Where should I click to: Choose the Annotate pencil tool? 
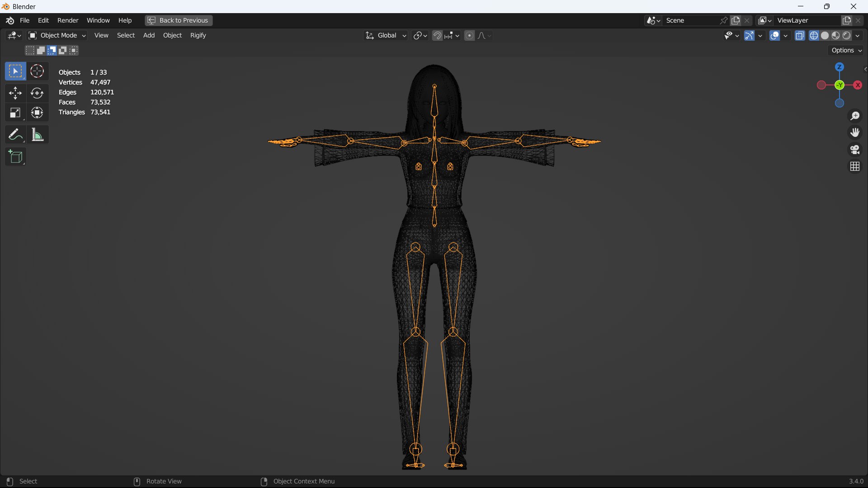point(15,135)
